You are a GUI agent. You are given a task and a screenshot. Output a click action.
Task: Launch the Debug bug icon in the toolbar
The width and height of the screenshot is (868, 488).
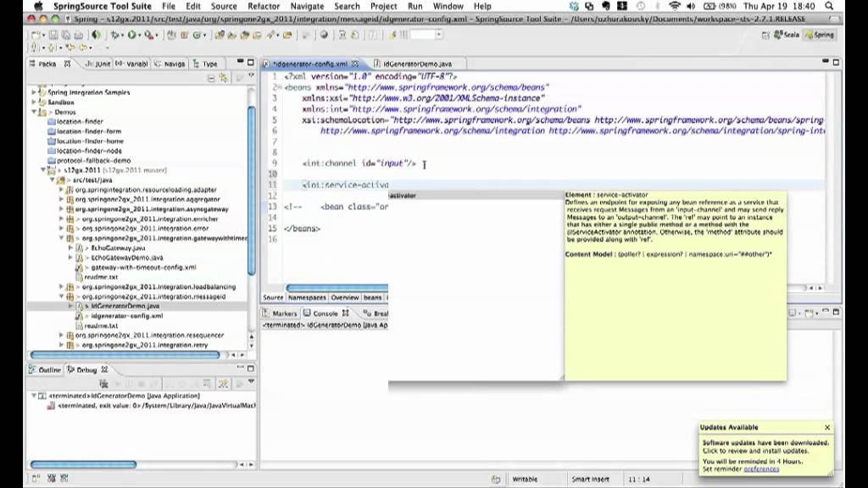[x=115, y=35]
